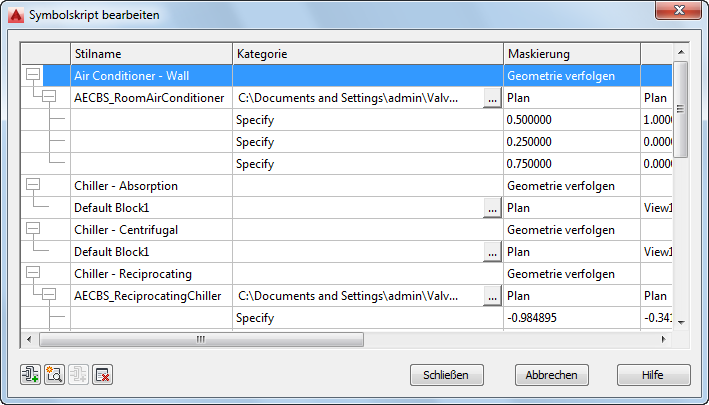Image resolution: width=709 pixels, height=405 pixels.
Task: Click the delete entry icon with red X
Action: point(102,375)
